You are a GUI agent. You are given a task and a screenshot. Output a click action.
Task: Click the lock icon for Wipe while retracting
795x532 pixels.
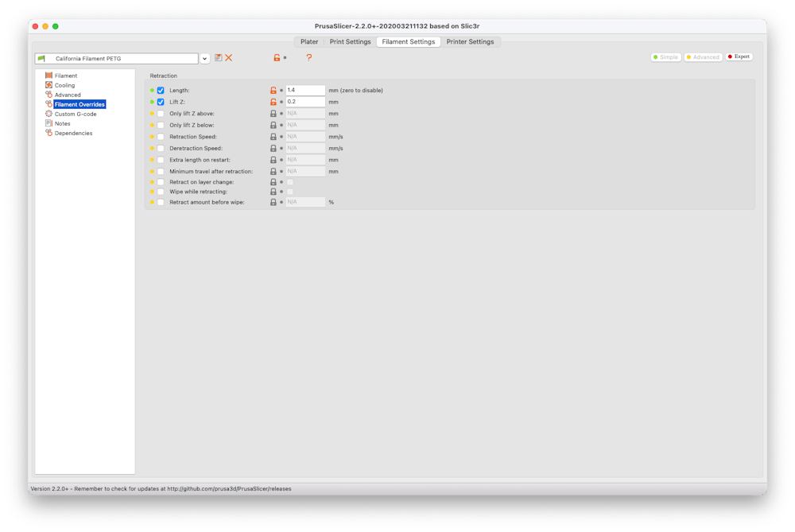point(273,192)
